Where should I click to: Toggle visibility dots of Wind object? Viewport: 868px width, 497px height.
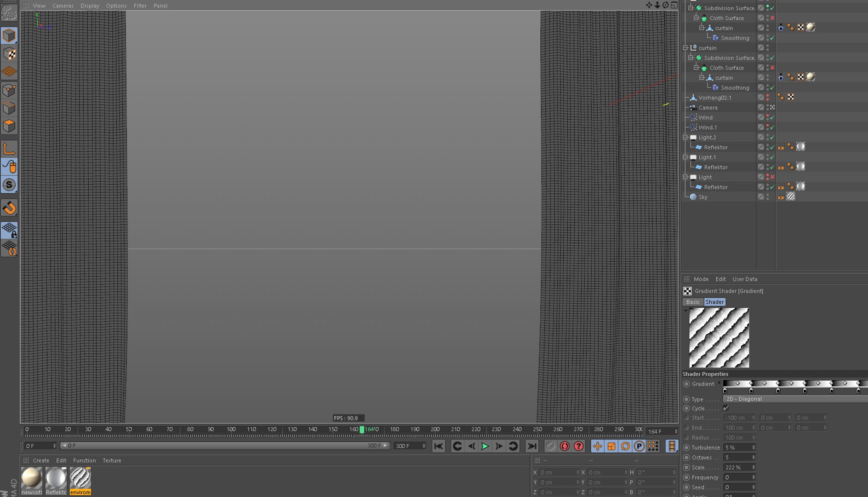pos(768,117)
